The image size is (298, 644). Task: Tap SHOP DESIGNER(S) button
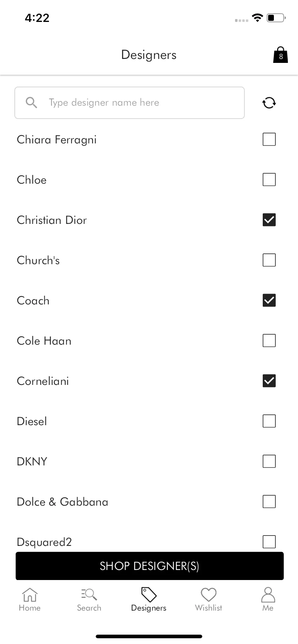[150, 566]
